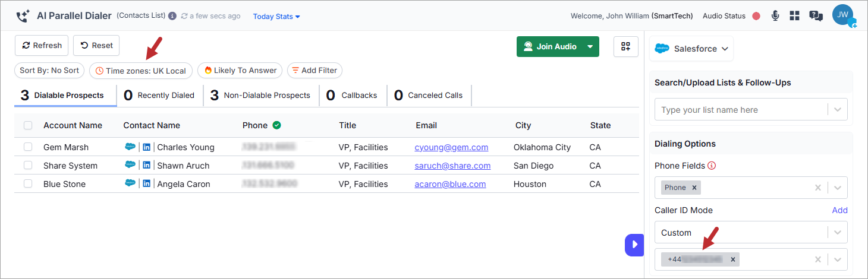
Task: Open LinkedIn icon for Angela Caron
Action: click(x=147, y=183)
